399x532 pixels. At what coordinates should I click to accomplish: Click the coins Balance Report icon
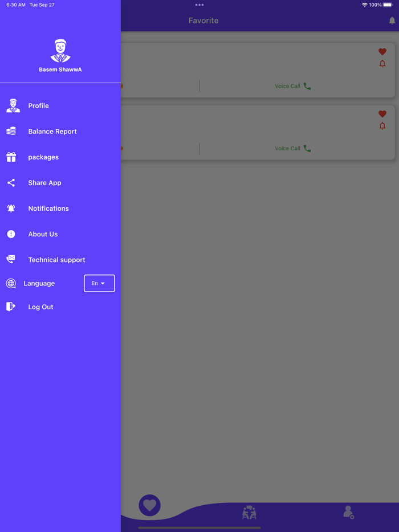(11, 131)
